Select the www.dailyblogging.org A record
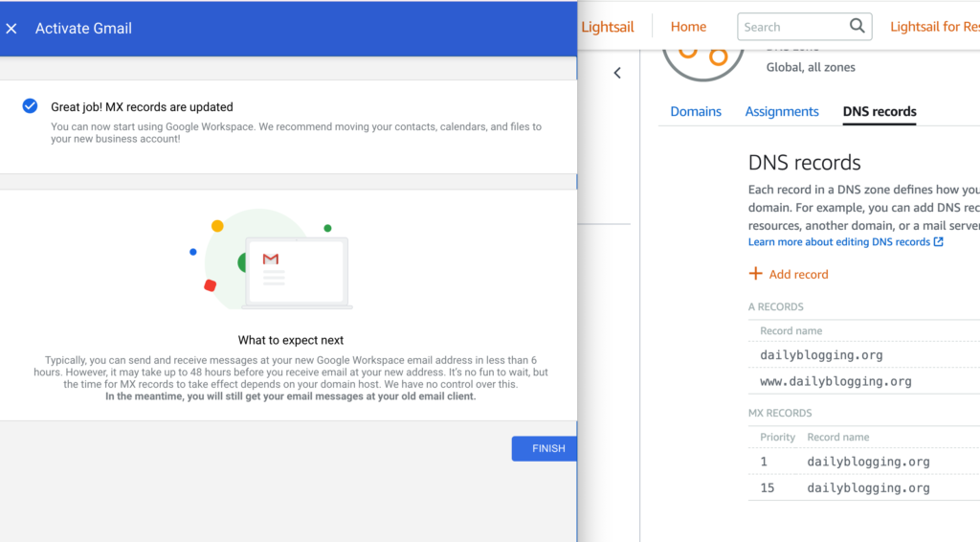 click(x=835, y=381)
